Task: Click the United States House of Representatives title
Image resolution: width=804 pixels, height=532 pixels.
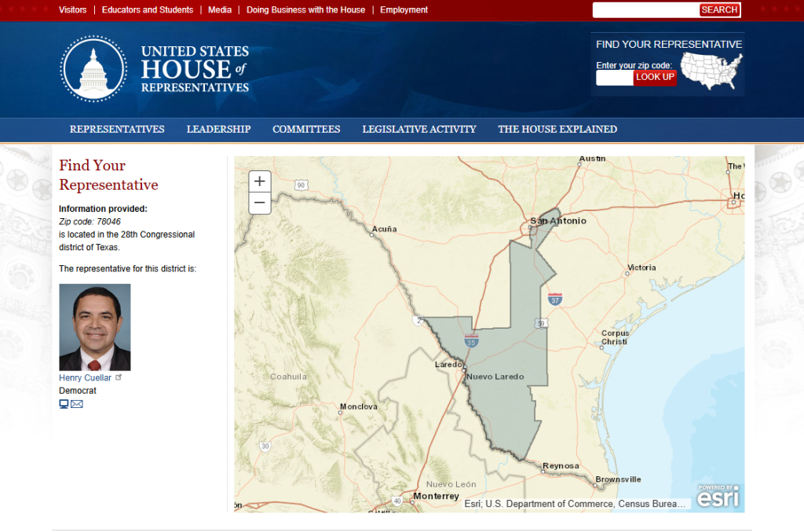Action: (195, 69)
